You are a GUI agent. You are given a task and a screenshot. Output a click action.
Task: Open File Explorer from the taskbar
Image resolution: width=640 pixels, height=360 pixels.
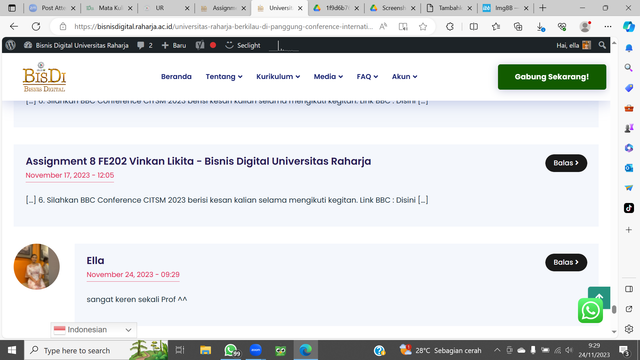205,350
